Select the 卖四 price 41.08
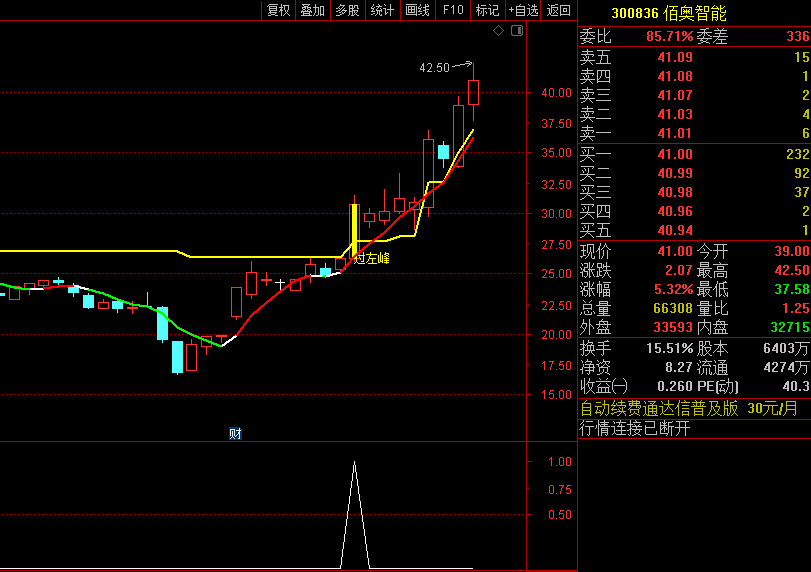 coord(675,76)
